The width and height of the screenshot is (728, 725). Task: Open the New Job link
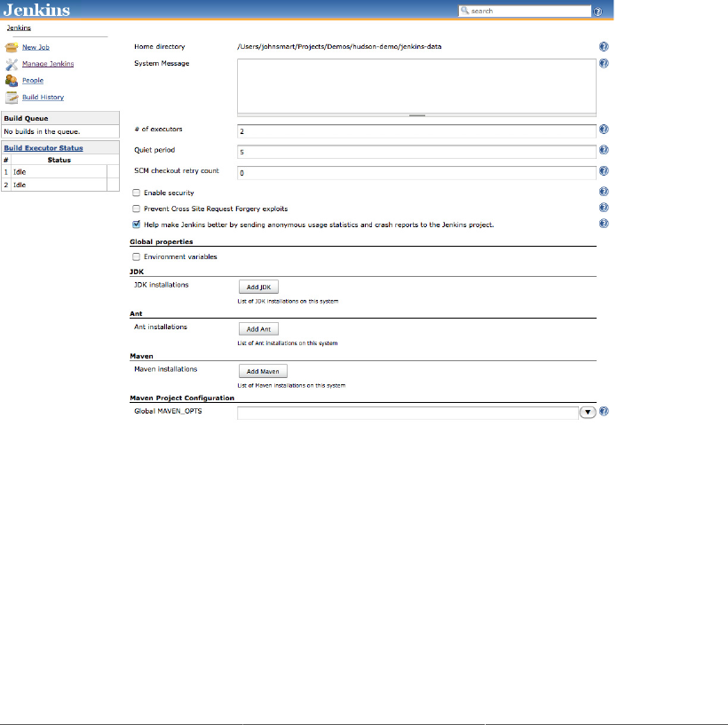click(36, 47)
